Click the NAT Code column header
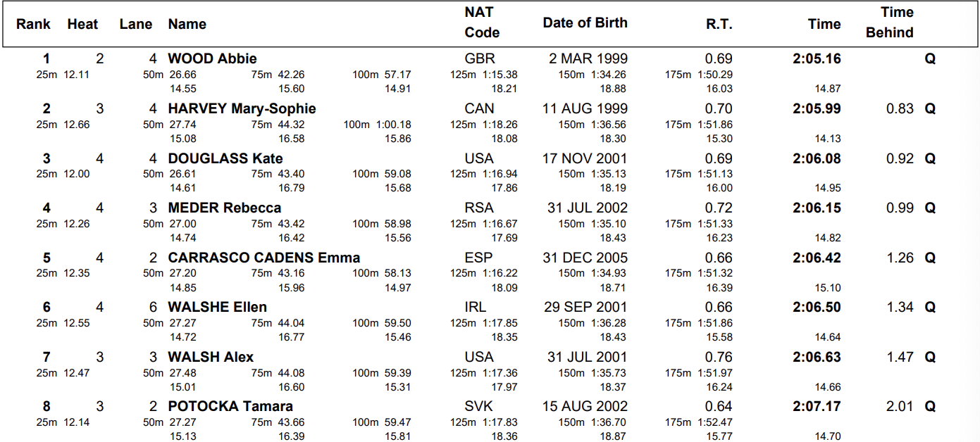980x442 pixels. (x=482, y=23)
